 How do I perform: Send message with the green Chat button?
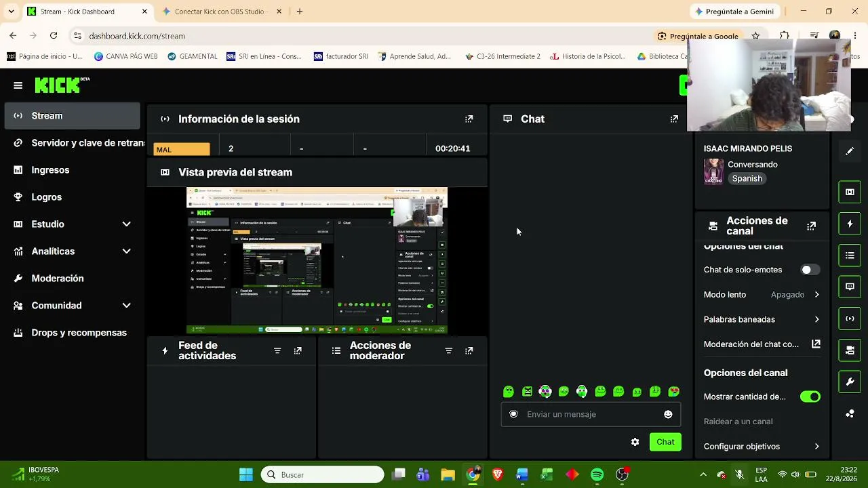[665, 442]
